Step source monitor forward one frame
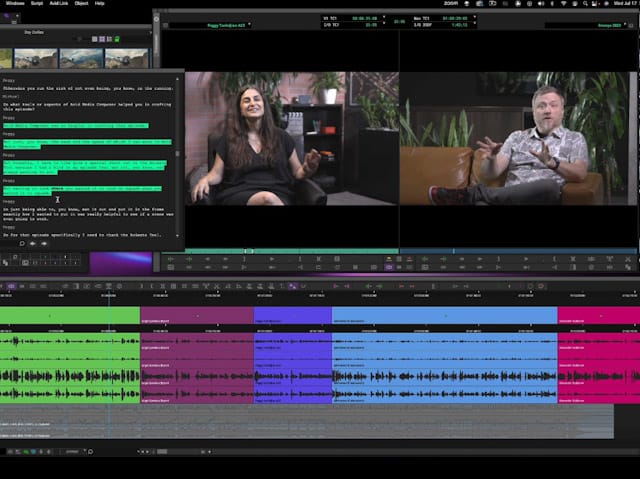The height and width of the screenshot is (479, 640). 225,259
